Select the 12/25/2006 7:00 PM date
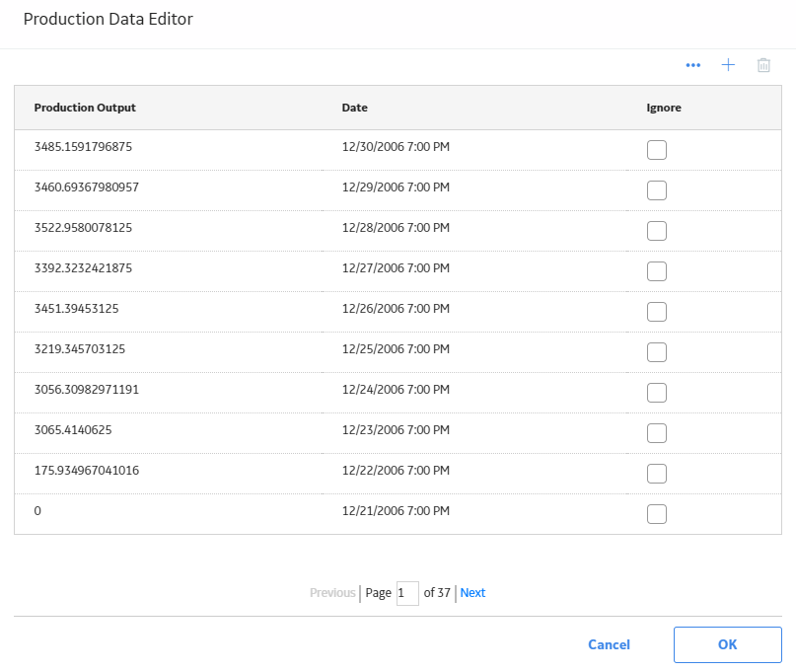 coord(396,349)
